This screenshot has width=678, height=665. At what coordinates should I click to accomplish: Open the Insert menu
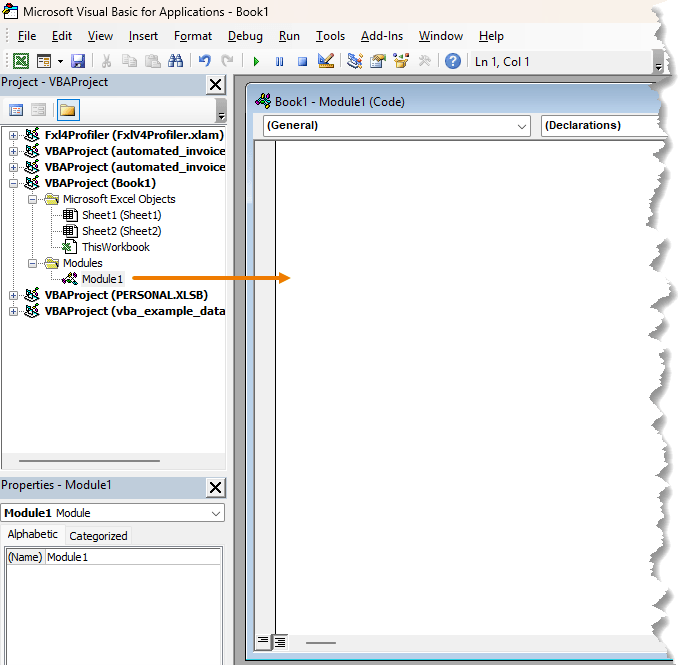[x=143, y=36]
